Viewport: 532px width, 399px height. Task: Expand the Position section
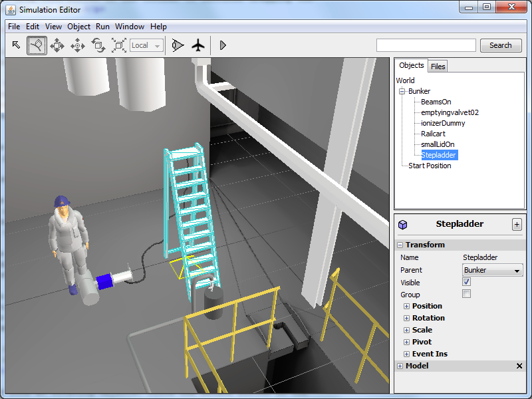[406, 306]
